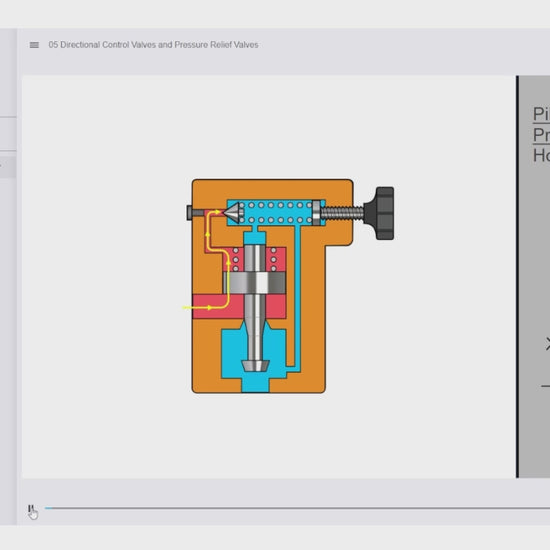Click lesson title "05 Directional Control Valves and Pressure Relief Valves"
The image size is (550, 550).
point(153,45)
